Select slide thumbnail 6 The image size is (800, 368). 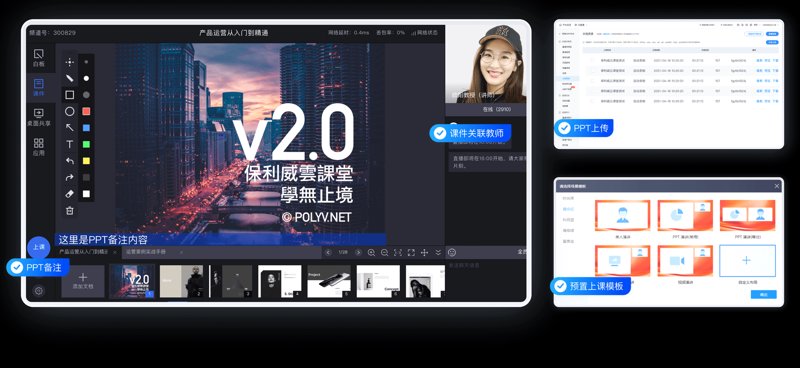[x=378, y=281]
